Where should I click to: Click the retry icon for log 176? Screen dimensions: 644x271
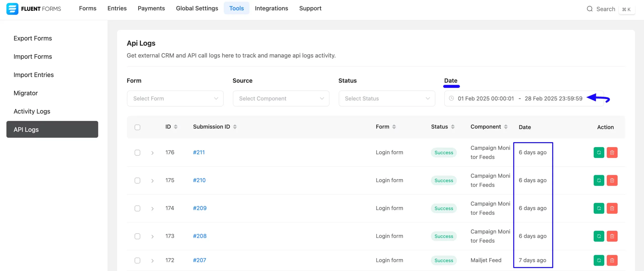[x=599, y=152]
